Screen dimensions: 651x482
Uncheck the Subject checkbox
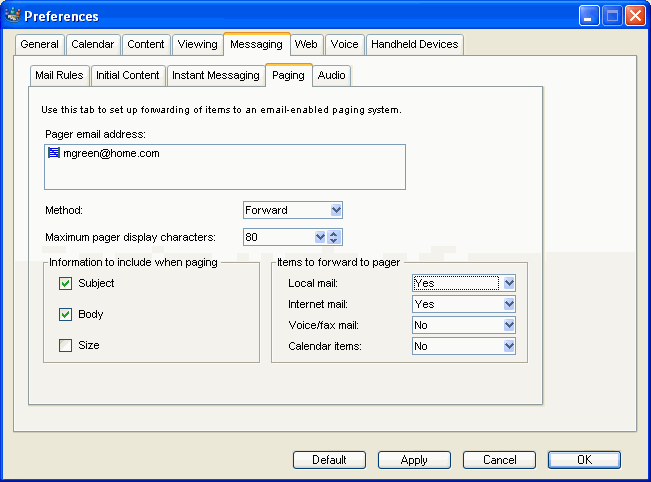pyautogui.click(x=66, y=284)
